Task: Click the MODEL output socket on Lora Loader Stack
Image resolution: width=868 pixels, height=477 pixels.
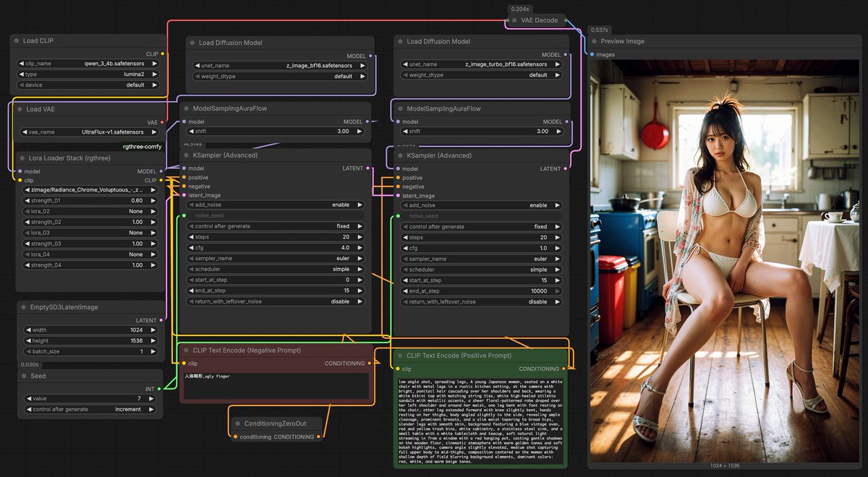Action: click(161, 172)
